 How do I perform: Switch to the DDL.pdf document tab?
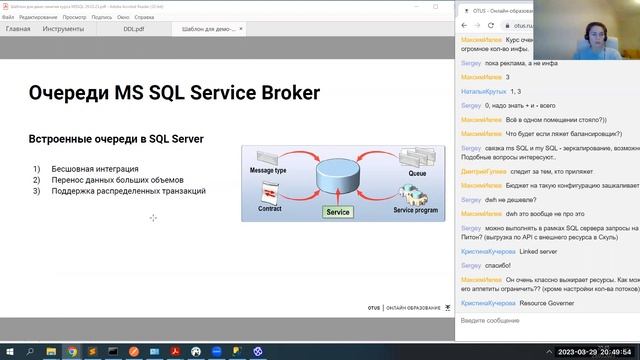[134, 29]
